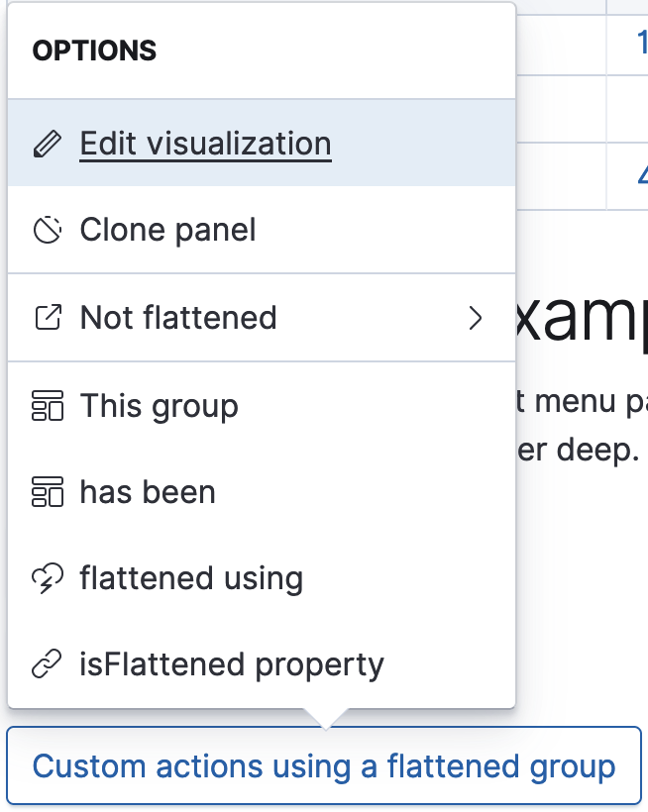Click the isFlattened property menu item
Screen dimensions: 648x812
[232, 664]
